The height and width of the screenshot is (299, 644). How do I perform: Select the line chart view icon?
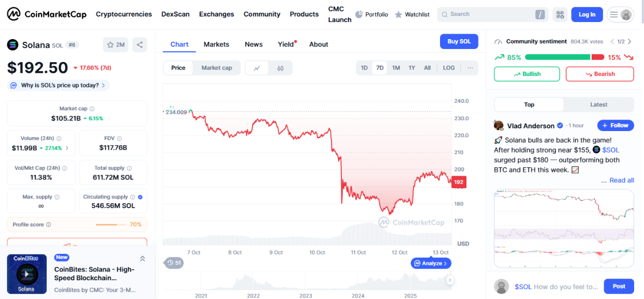click(257, 68)
